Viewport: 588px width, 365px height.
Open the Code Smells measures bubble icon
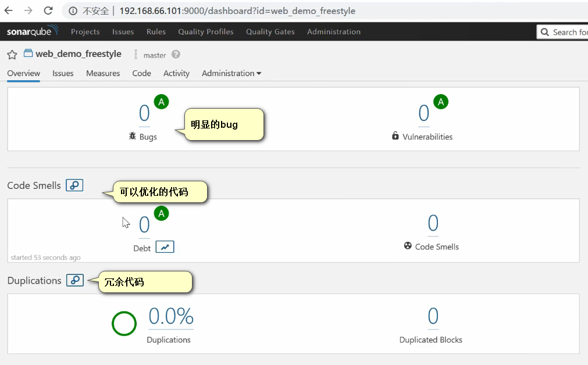[74, 185]
